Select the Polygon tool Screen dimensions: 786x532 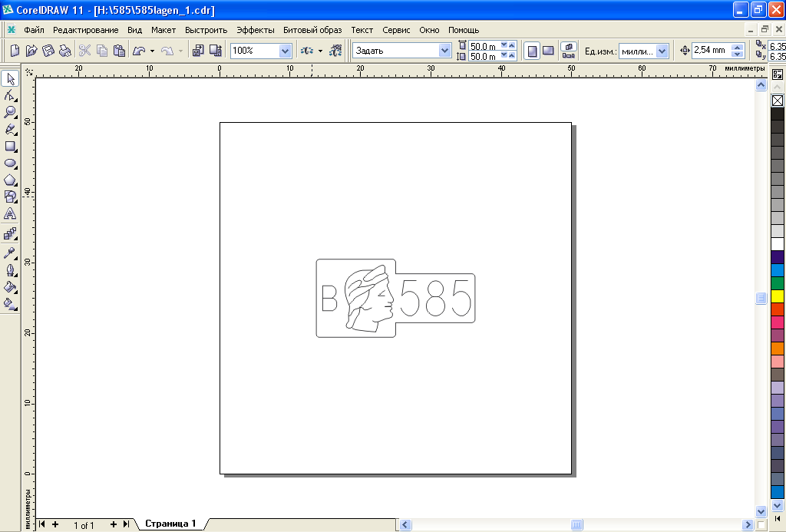click(10, 180)
